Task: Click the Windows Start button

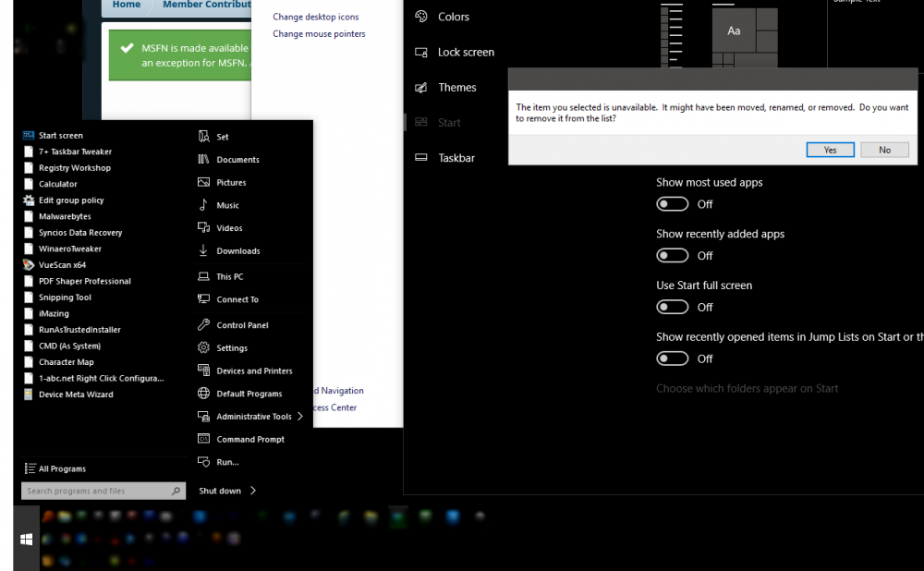Action: [x=26, y=540]
